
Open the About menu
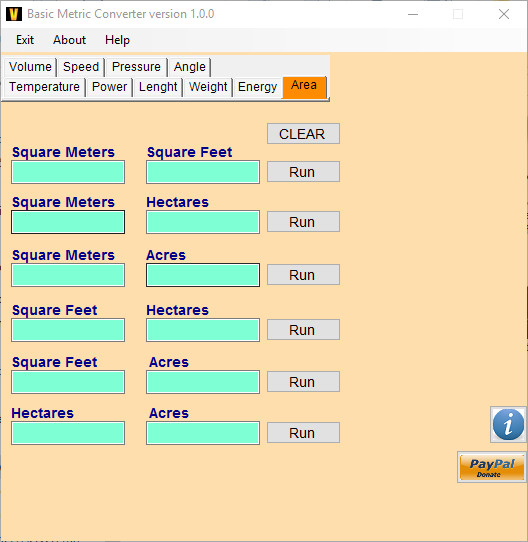point(69,40)
